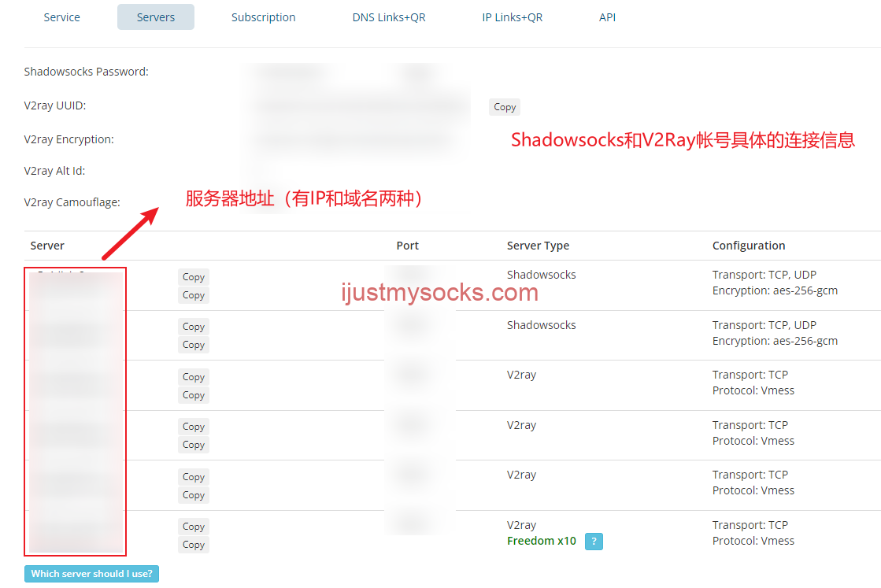Click the Port column header

[407, 246]
